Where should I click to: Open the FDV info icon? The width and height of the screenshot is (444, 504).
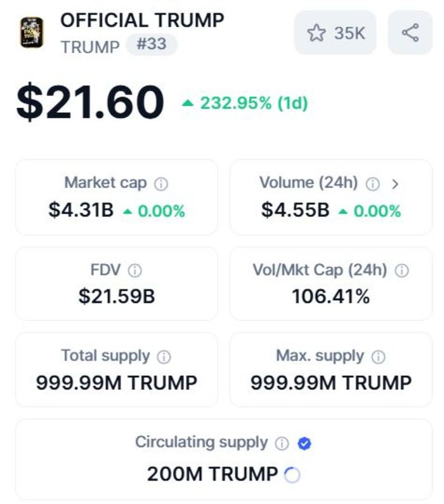134,271
